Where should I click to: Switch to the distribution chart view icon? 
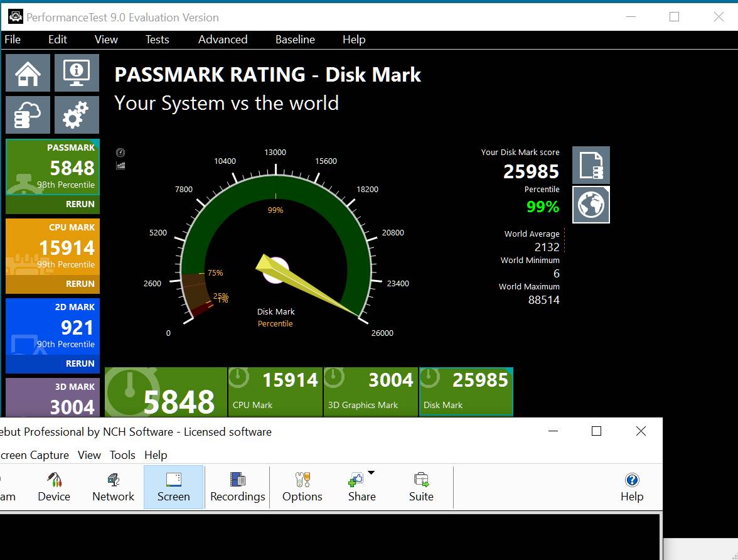(x=120, y=166)
